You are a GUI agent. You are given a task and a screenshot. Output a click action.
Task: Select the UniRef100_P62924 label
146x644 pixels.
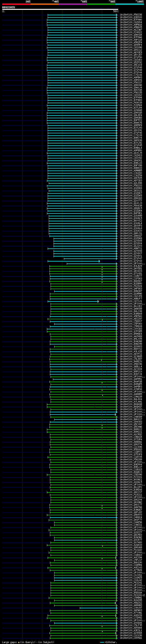(x=131, y=286)
